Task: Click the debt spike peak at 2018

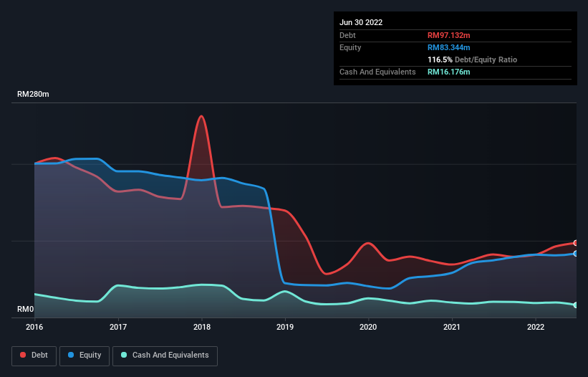Action: pos(202,116)
